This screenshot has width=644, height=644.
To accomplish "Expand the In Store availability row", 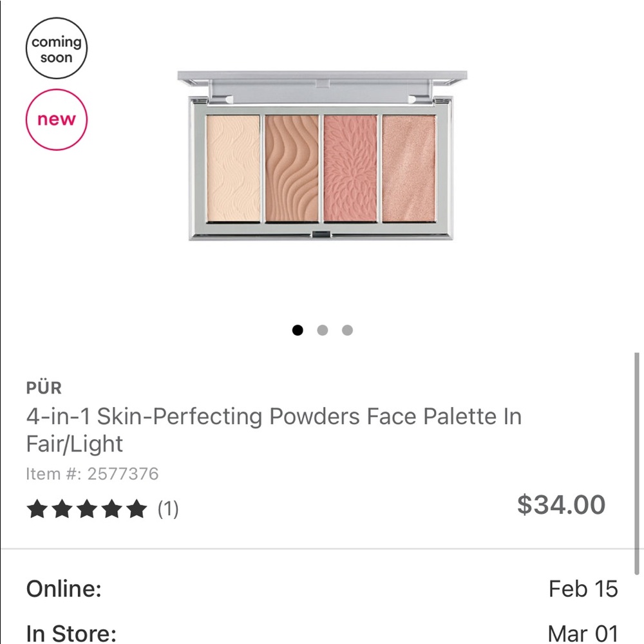I will click(322, 634).
